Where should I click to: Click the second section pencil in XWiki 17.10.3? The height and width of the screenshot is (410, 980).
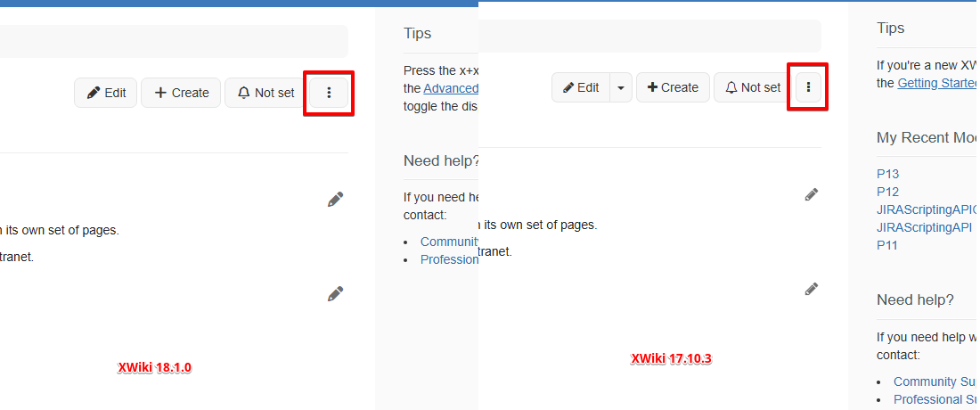point(811,289)
